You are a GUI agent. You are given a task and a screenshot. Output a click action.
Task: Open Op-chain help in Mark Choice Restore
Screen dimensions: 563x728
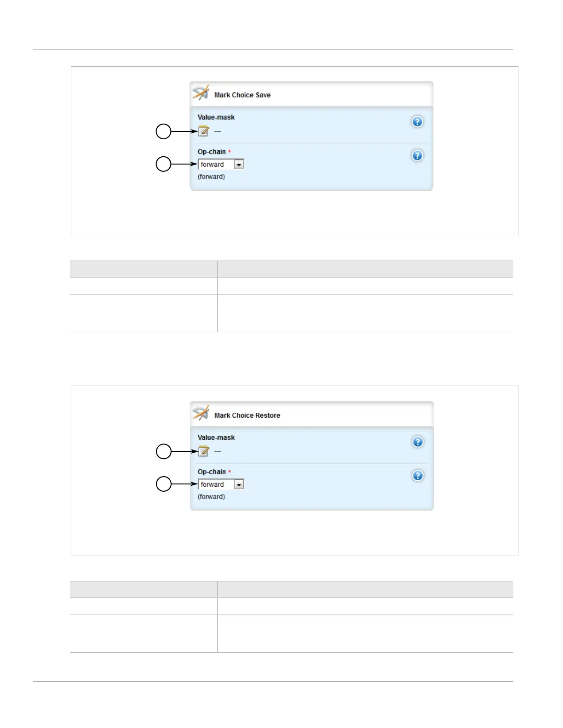click(x=418, y=476)
